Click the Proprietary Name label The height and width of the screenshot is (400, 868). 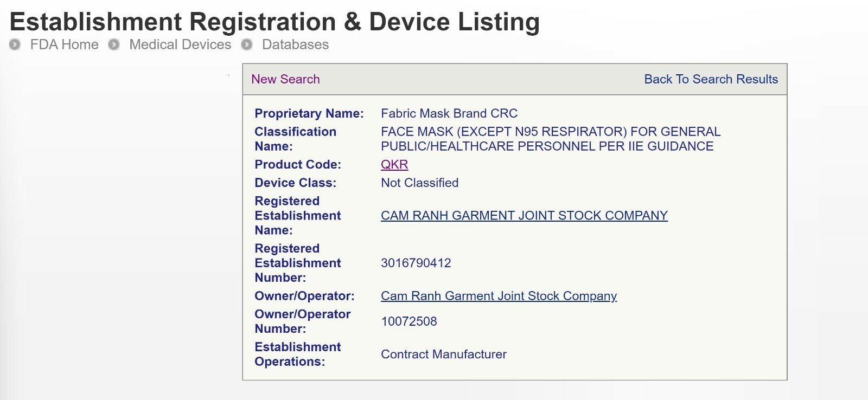point(309,113)
